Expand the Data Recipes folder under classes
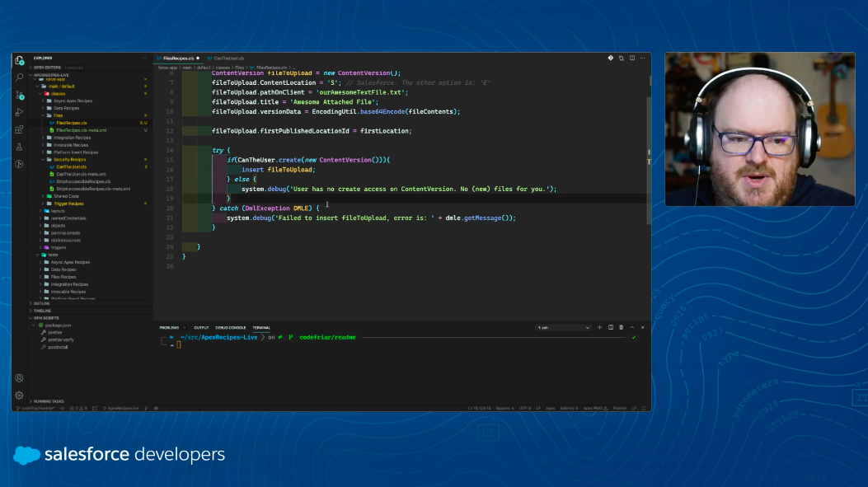This screenshot has height=487, width=868. click(x=66, y=108)
